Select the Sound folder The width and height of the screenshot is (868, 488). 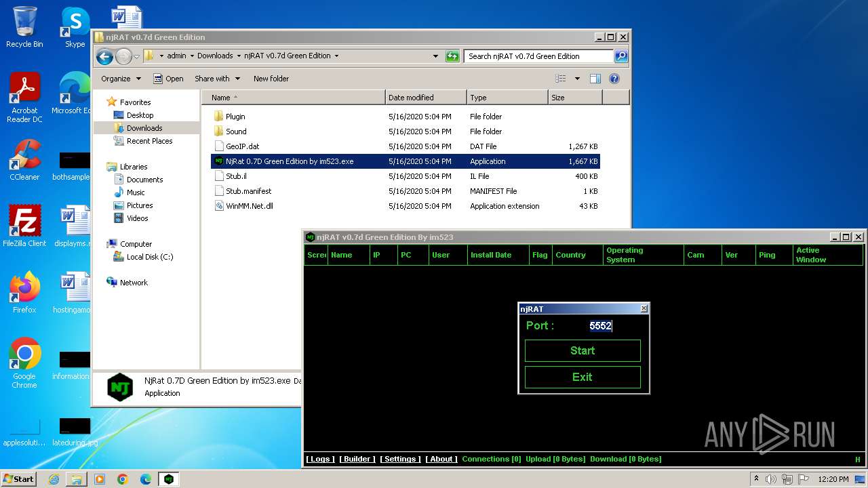(236, 131)
